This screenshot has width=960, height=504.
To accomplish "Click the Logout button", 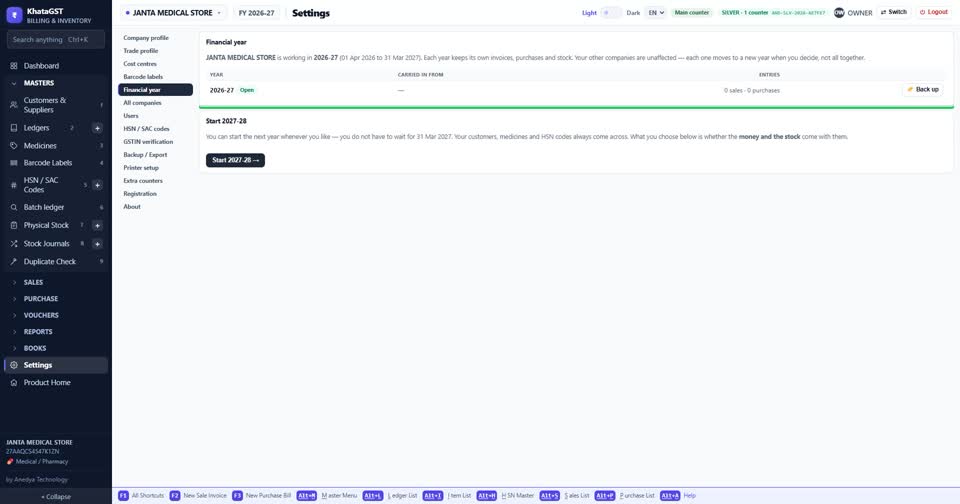I will click(x=934, y=12).
